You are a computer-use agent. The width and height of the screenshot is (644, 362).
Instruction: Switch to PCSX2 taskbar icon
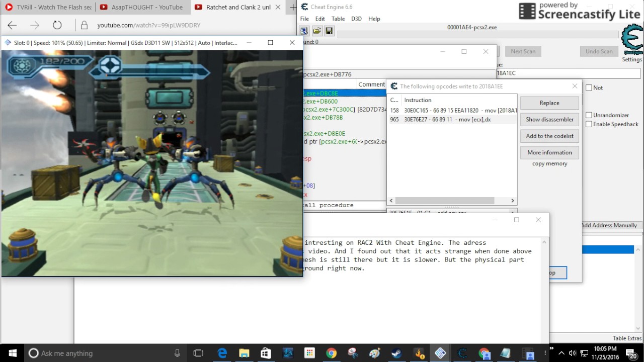[440, 353]
